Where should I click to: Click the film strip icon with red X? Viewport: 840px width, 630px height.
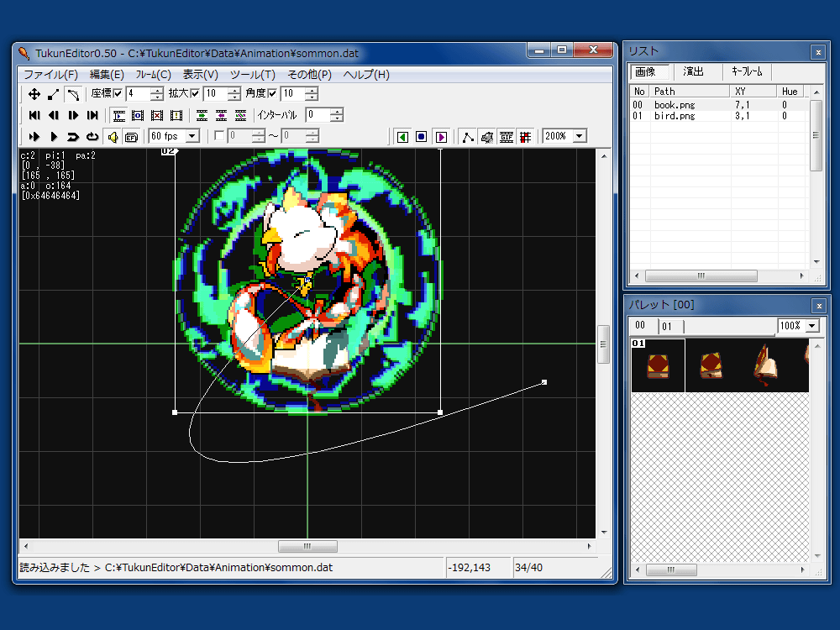157,115
